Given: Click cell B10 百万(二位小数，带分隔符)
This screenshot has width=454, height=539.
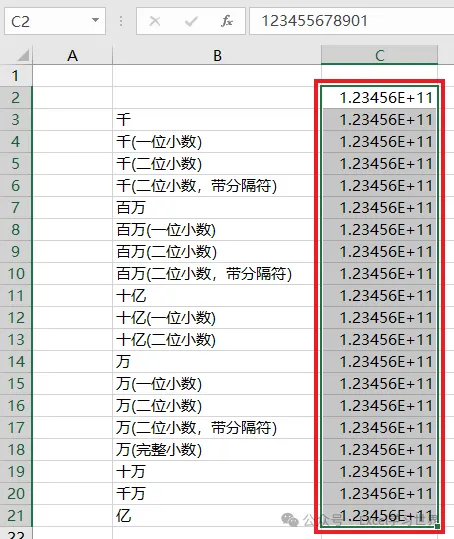Looking at the screenshot, I should pyautogui.click(x=217, y=274).
